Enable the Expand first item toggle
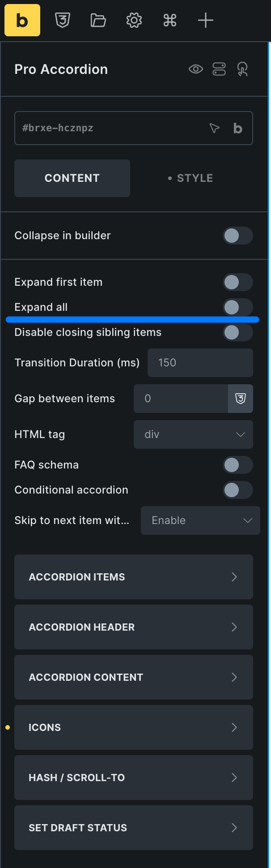 tap(238, 282)
